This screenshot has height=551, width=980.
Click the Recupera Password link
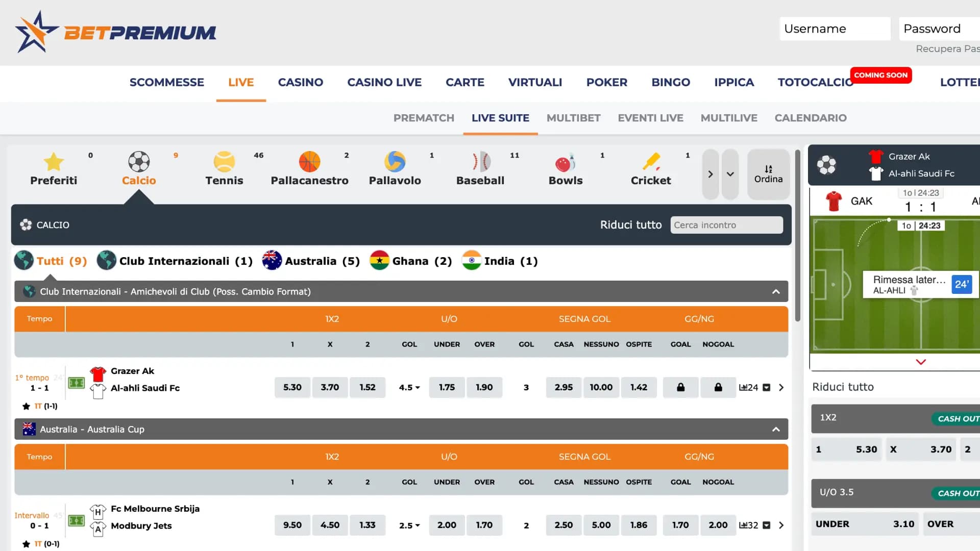click(x=947, y=48)
